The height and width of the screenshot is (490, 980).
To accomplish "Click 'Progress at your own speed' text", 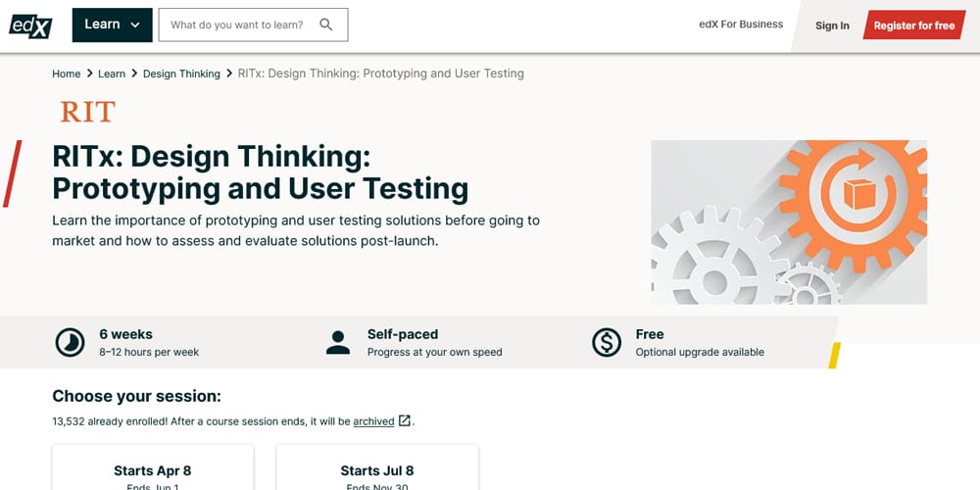I will pyautogui.click(x=434, y=353).
